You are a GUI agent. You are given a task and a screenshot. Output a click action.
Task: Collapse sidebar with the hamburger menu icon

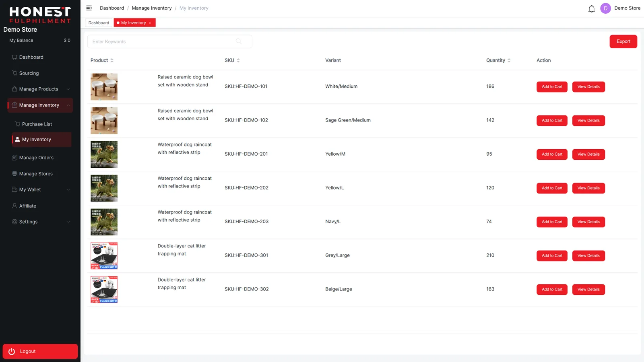(89, 8)
